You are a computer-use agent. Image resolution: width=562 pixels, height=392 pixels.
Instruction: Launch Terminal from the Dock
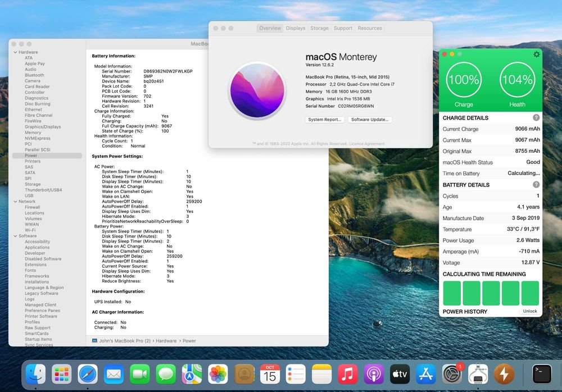click(542, 374)
